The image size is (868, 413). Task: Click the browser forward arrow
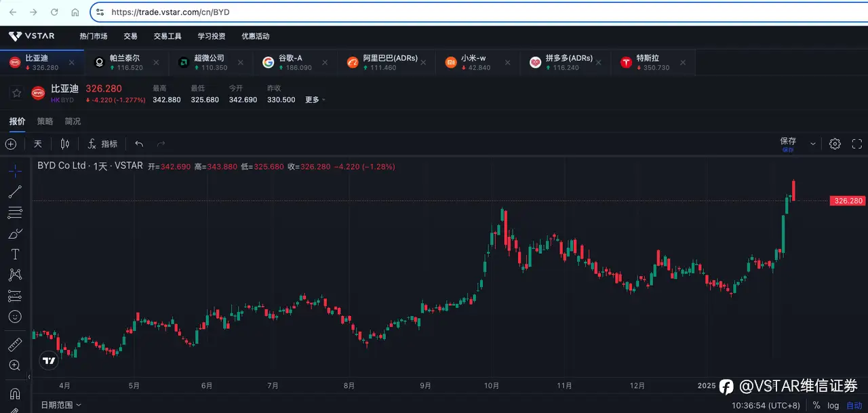pos(33,12)
